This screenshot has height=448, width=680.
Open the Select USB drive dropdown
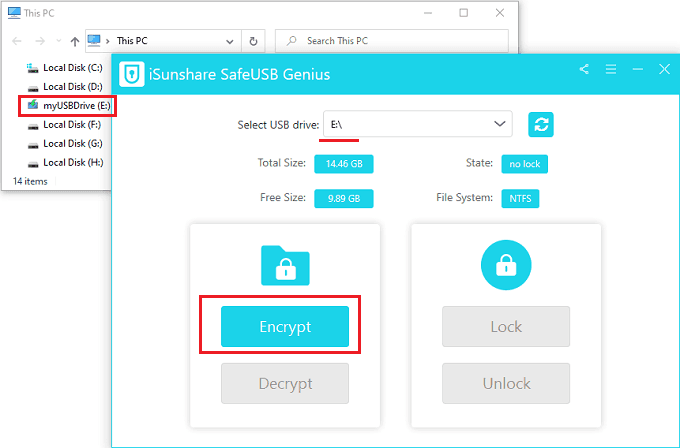[x=418, y=124]
